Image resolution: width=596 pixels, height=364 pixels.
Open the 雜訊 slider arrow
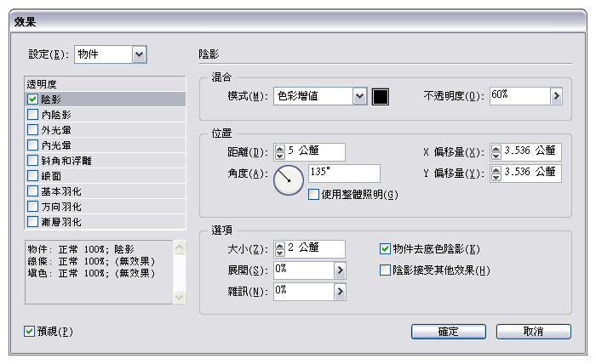tap(340, 292)
